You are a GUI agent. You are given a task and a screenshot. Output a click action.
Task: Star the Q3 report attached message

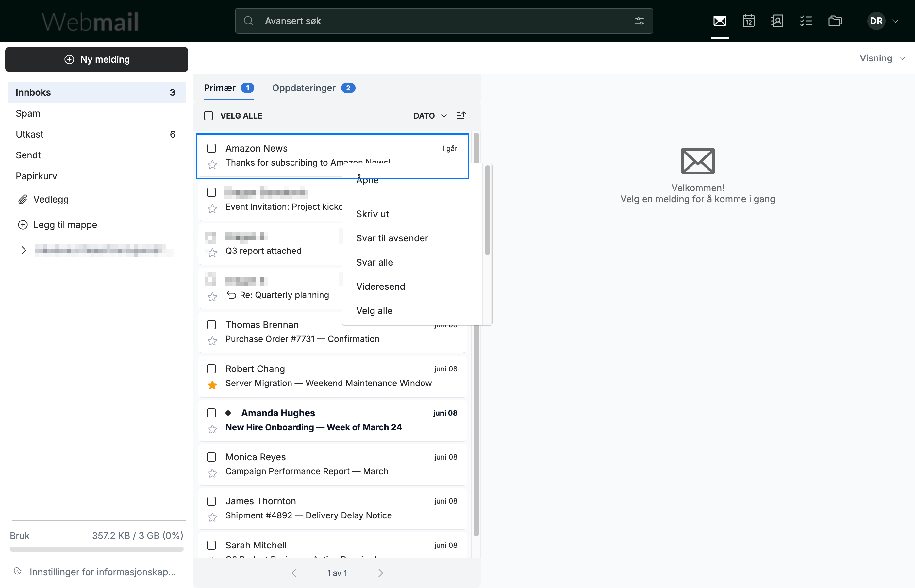tap(212, 253)
